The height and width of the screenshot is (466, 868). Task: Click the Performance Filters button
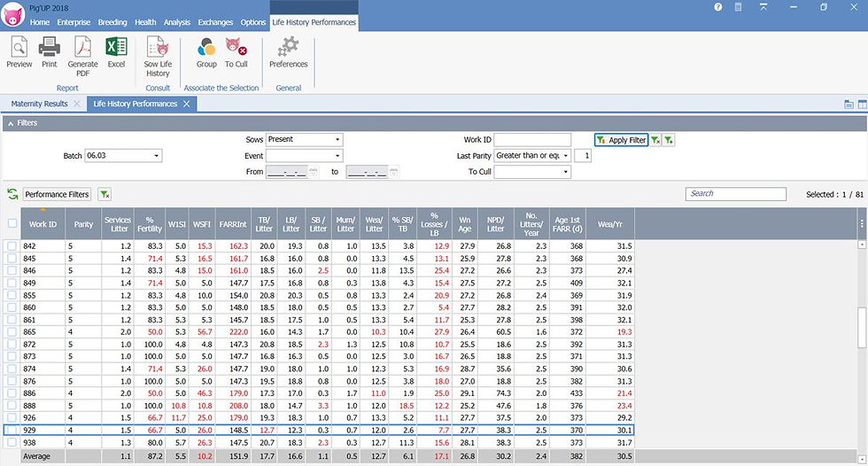tap(57, 194)
